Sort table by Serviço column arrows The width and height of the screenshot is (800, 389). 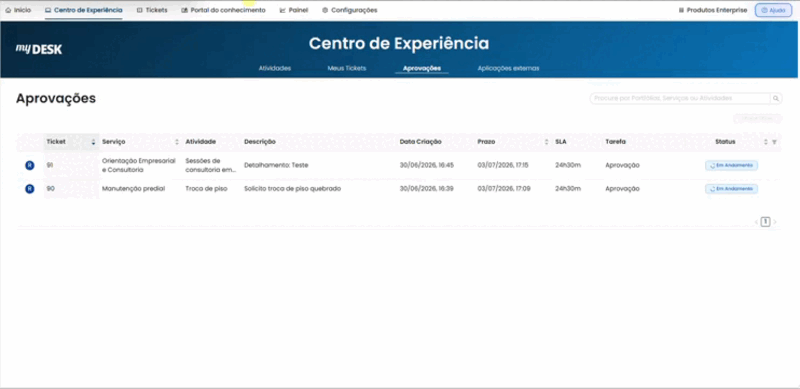pos(177,142)
